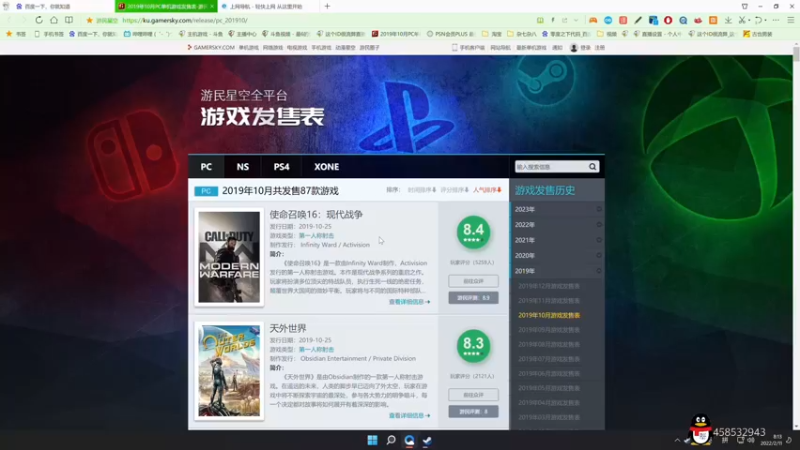The width and height of the screenshot is (800, 450).
Task: View detailed info link for 使命召唤16
Action: (409, 302)
